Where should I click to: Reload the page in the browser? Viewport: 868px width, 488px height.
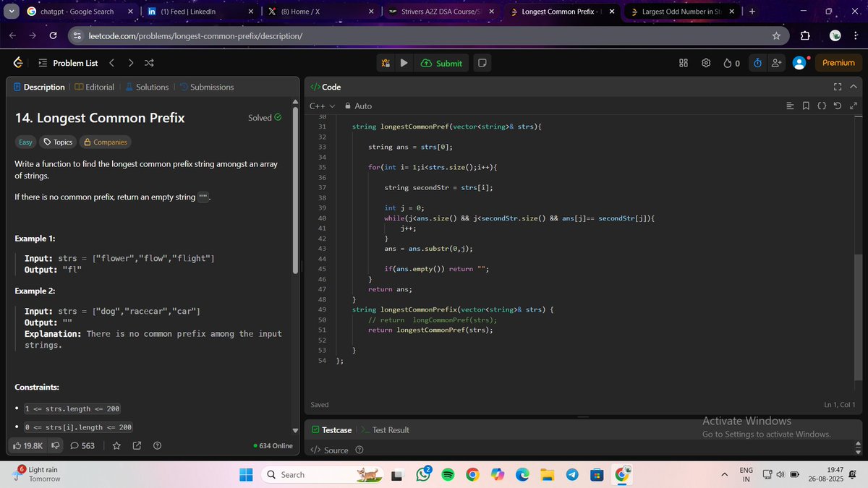click(53, 35)
